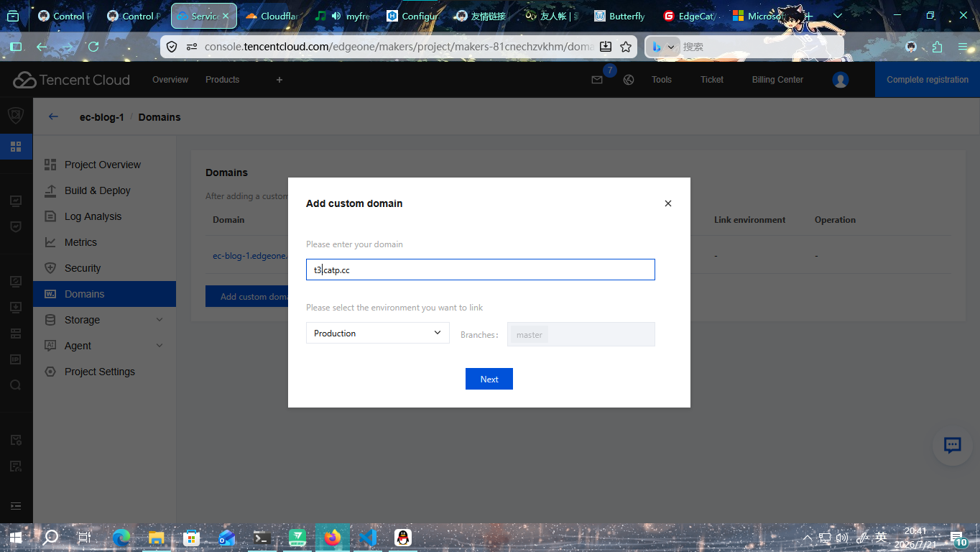Open the mail notifications icon

597,80
